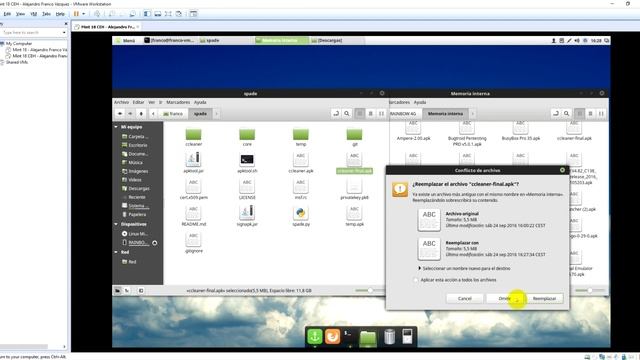The height and width of the screenshot is (360, 640).
Task: Open Música in the sidebar
Action: 136,162
